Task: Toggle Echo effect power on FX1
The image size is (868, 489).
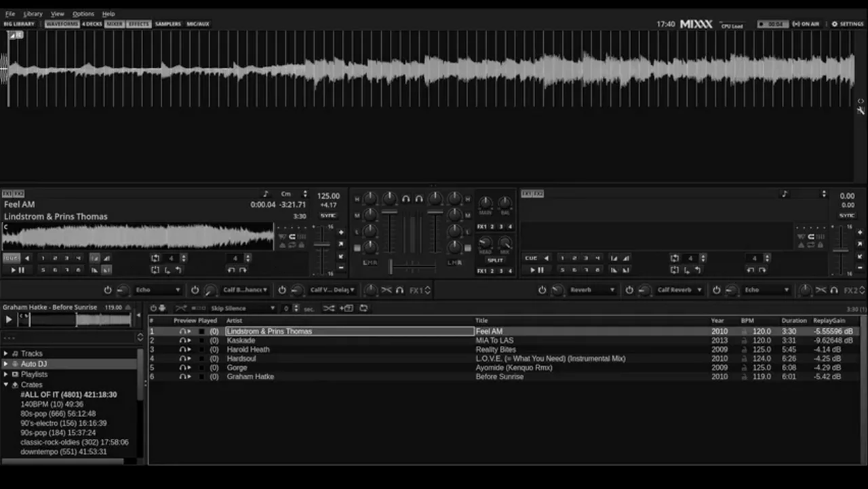Action: click(107, 290)
